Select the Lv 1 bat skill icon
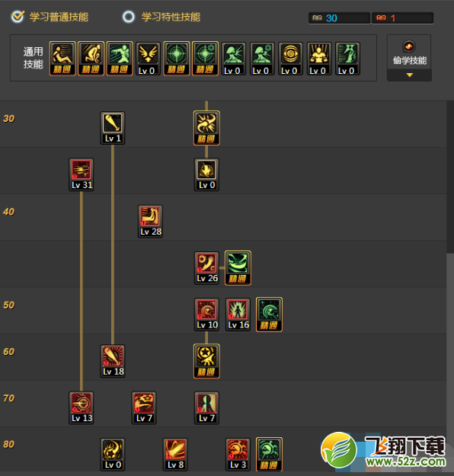Viewport: 454px width, 476px height. point(113,128)
